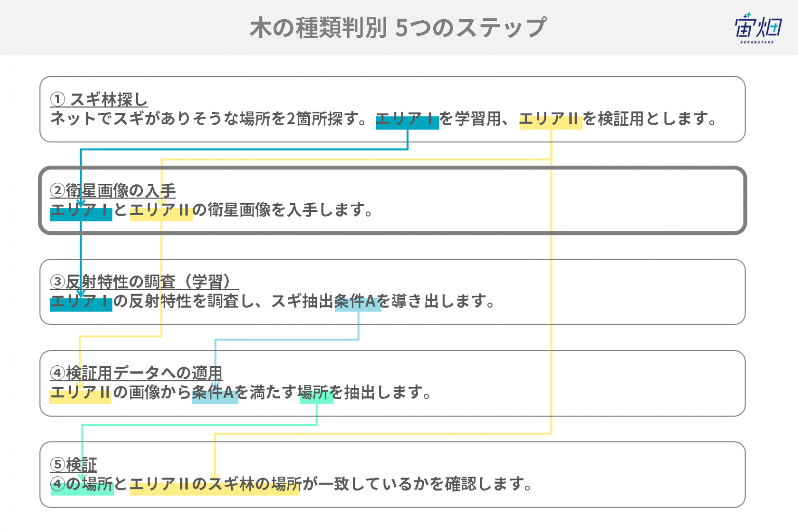Select the heading ②衛星画像の入手

click(x=113, y=191)
